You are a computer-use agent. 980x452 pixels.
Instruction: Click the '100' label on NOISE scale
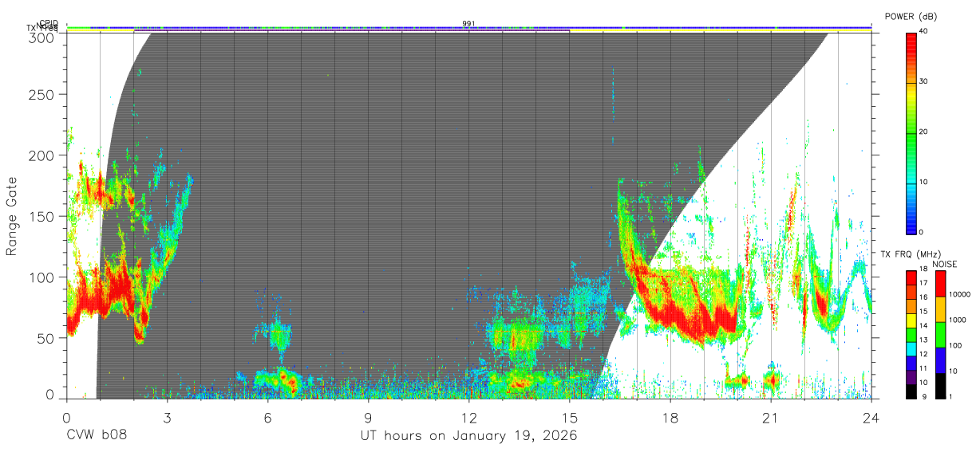[x=955, y=347]
